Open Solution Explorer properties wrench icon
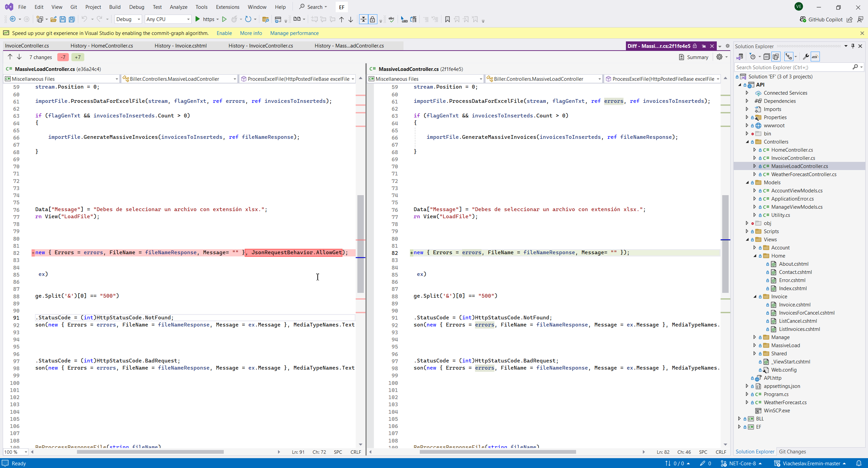Image resolution: width=868 pixels, height=468 pixels. click(x=806, y=57)
